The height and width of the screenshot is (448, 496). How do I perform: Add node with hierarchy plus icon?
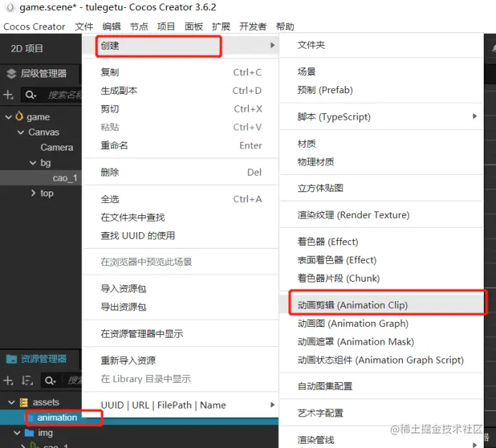[x=9, y=95]
